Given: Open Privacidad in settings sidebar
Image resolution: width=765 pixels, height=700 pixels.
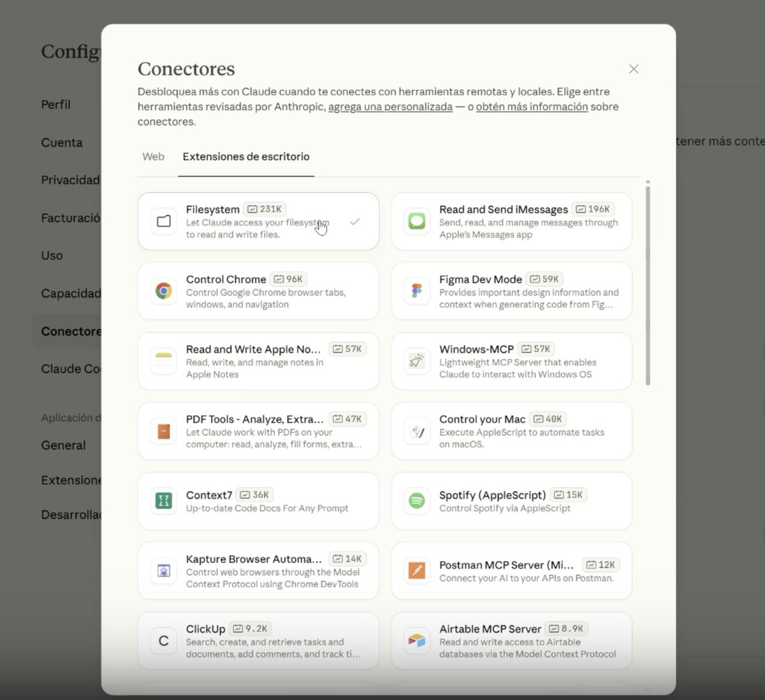Looking at the screenshot, I should pyautogui.click(x=71, y=180).
